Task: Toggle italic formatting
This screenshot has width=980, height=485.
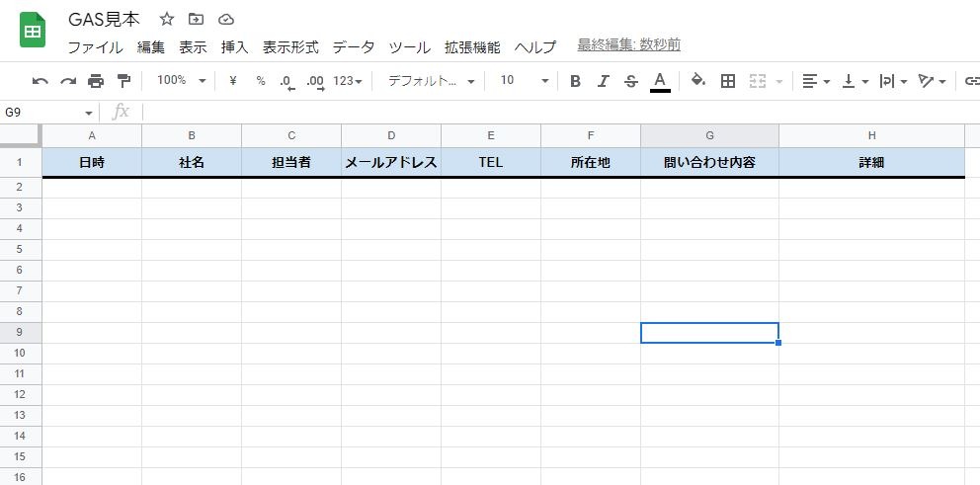Action: [604, 81]
